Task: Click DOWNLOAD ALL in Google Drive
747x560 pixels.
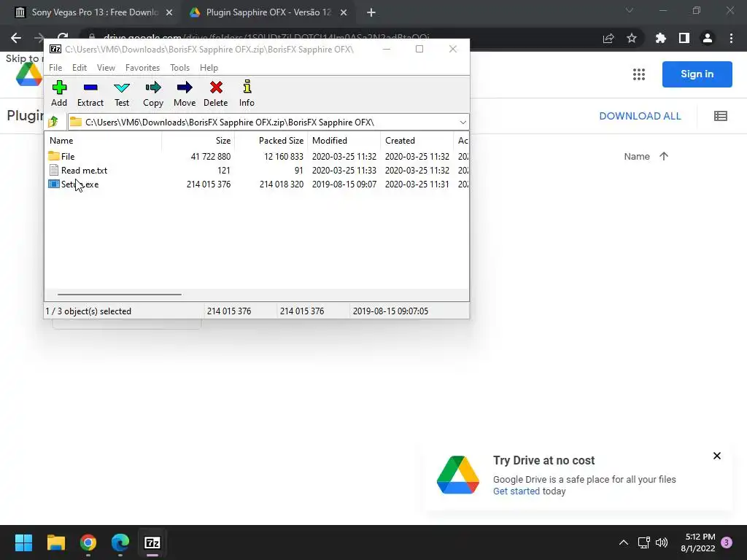Action: click(x=640, y=116)
